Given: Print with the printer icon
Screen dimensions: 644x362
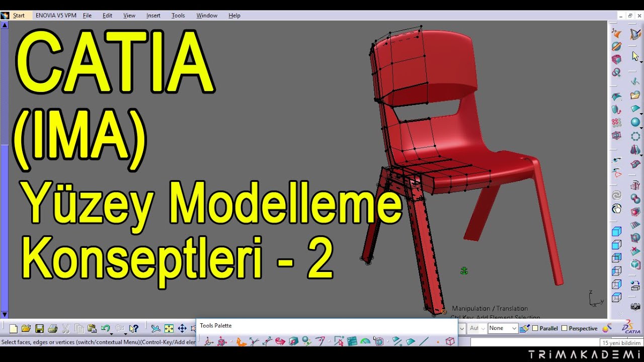Looking at the screenshot, I should point(52,329).
